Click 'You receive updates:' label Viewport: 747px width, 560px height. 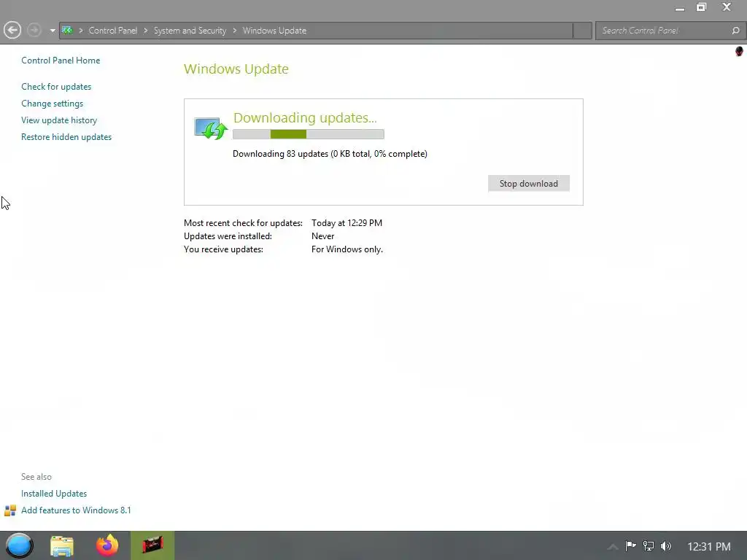(223, 249)
